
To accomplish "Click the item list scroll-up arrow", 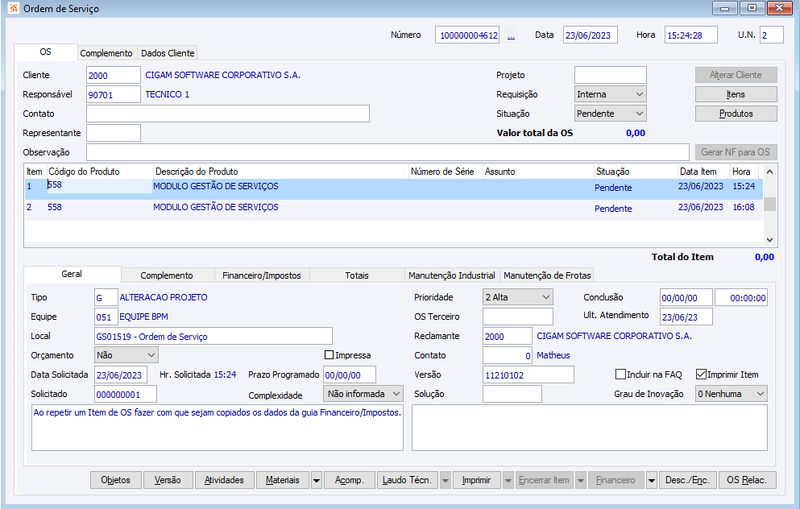I will tap(769, 172).
